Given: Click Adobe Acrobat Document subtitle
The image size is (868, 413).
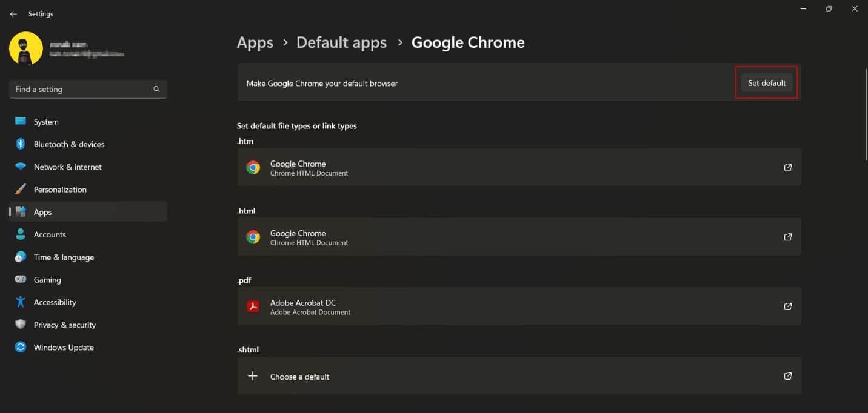Looking at the screenshot, I should 310,312.
